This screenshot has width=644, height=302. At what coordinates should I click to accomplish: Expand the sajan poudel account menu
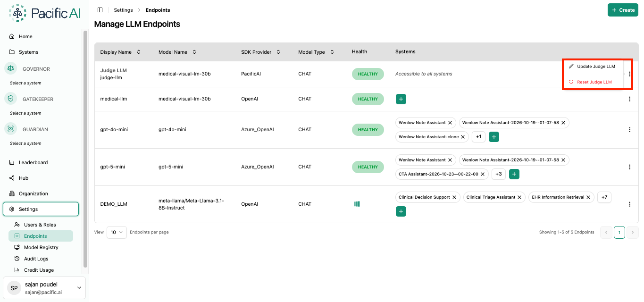44,288
